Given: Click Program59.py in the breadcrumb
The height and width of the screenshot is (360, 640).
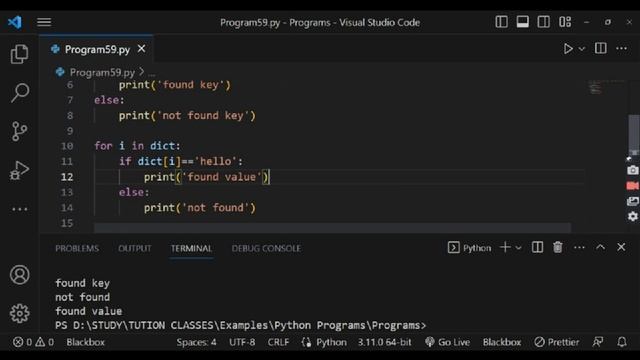Looking at the screenshot, I should (102, 73).
